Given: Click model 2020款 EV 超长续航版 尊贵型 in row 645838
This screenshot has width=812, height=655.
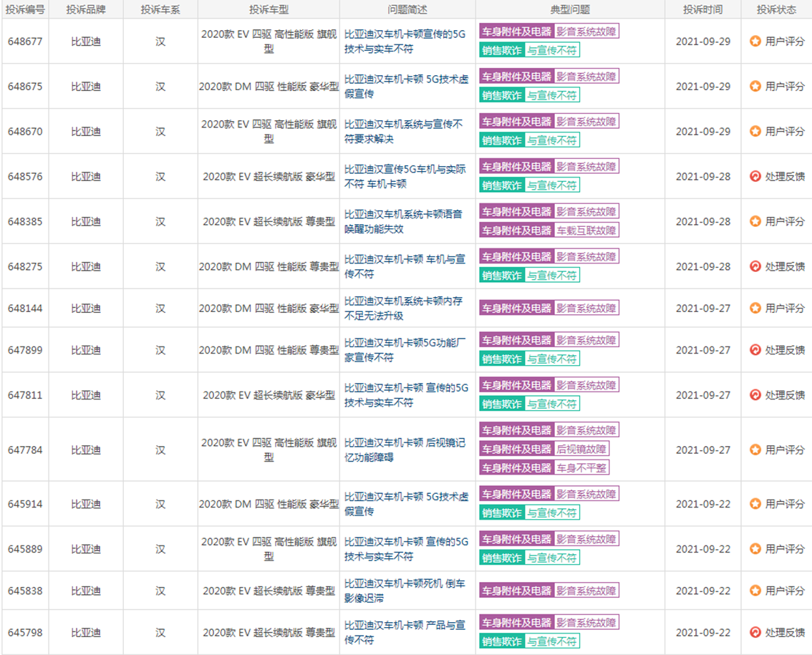Looking at the screenshot, I should (269, 591).
